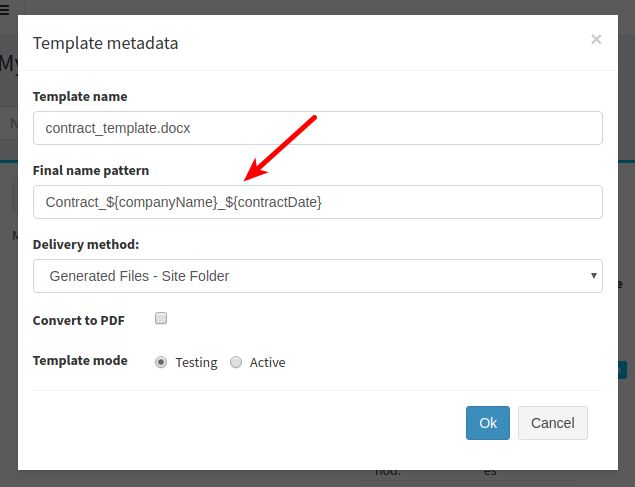Close the Template metadata dialog
The image size is (635, 487).
tap(596, 39)
